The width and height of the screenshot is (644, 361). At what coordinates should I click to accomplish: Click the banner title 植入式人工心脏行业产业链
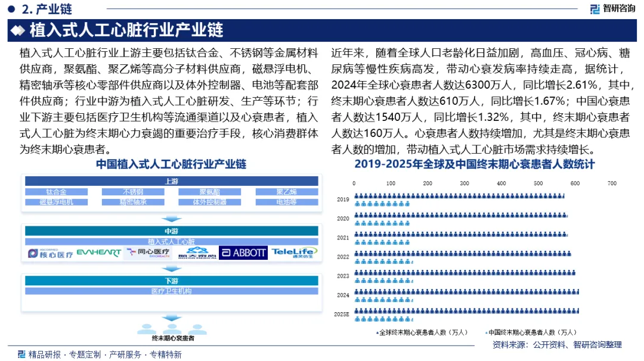click(x=126, y=30)
